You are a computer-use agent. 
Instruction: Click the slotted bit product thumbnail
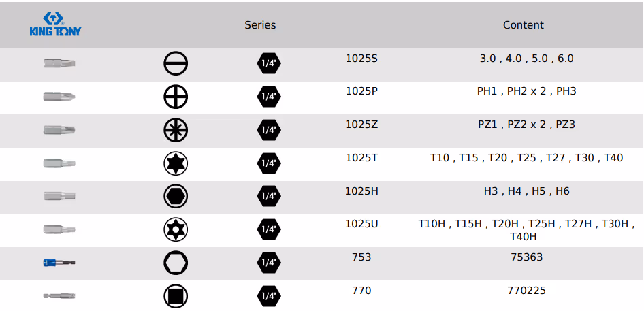tap(59, 64)
